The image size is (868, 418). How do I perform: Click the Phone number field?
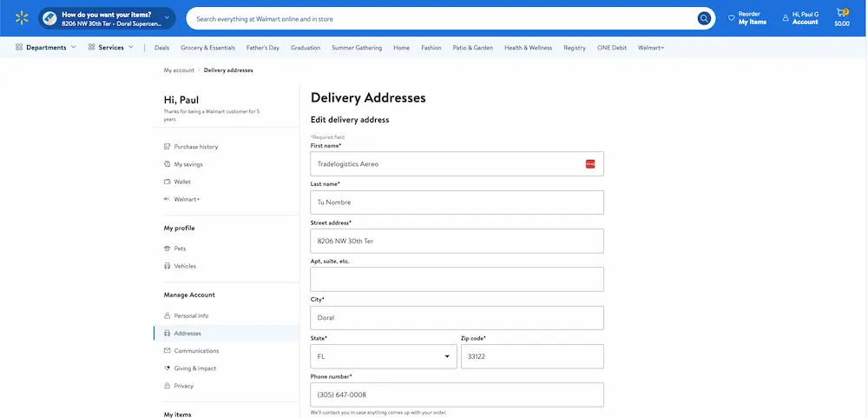[457, 395]
